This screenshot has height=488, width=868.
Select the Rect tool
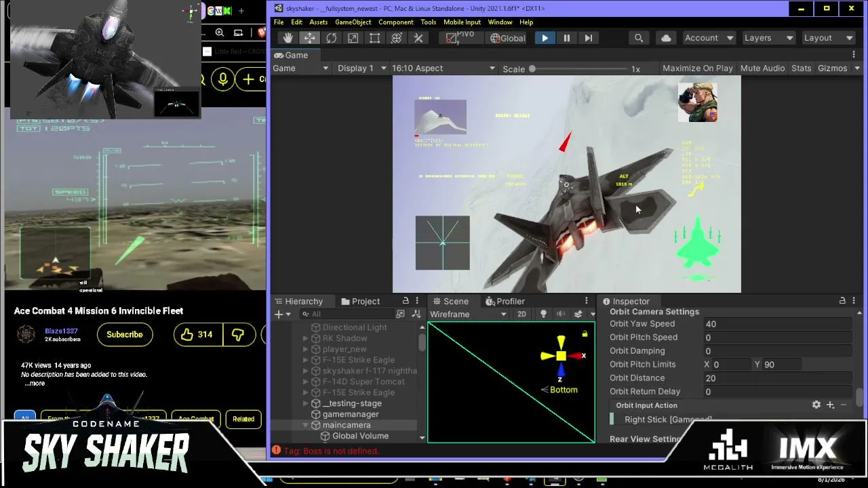374,38
